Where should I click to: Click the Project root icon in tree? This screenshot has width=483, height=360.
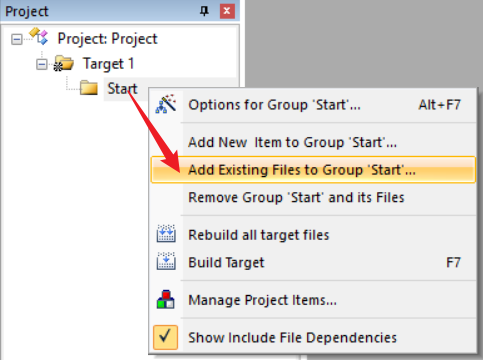39,36
